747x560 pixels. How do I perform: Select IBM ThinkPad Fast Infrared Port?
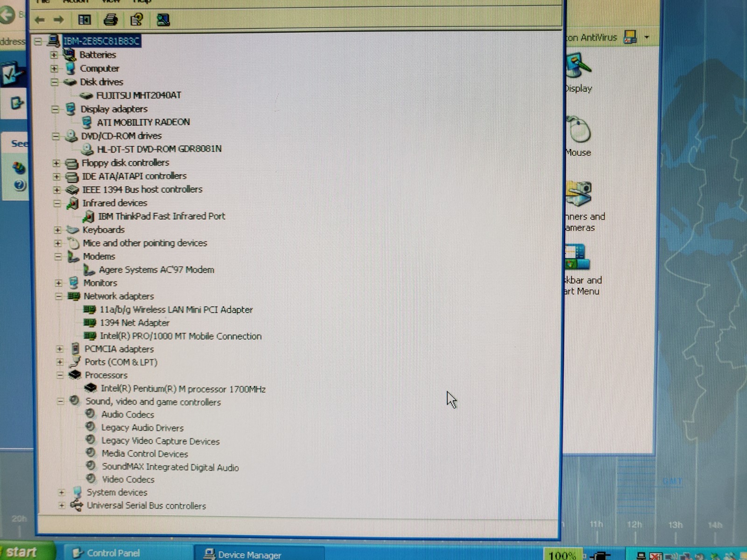[162, 216]
